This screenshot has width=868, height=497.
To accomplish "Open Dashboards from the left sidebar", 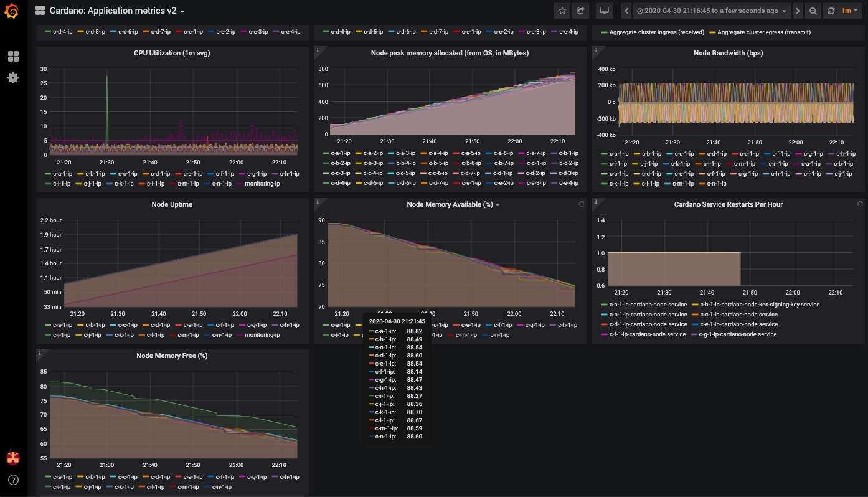I will pos(13,57).
